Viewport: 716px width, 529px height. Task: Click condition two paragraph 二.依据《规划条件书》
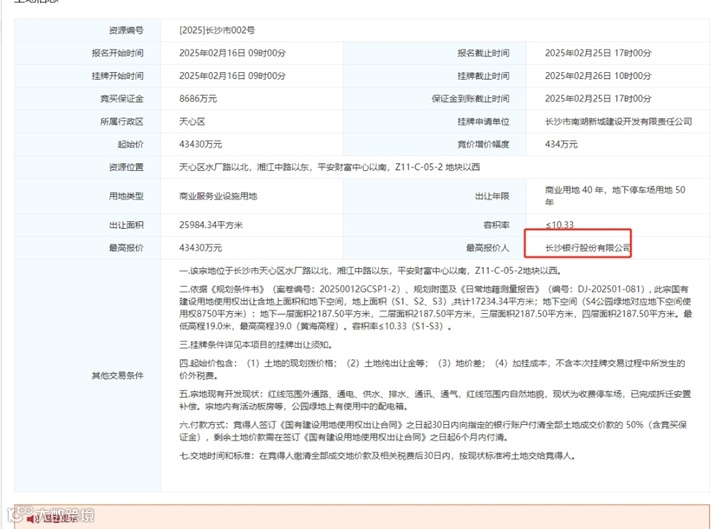(x=436, y=307)
